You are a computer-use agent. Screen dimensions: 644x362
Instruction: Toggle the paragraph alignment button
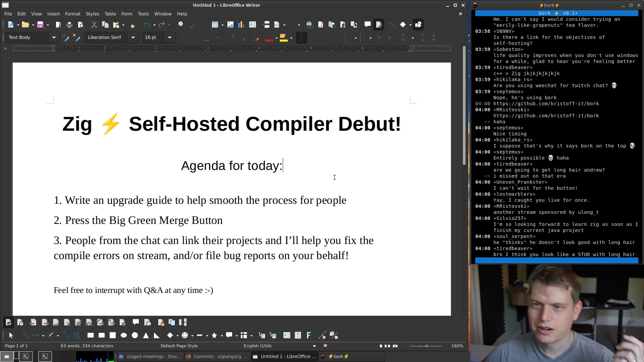pos(302,38)
